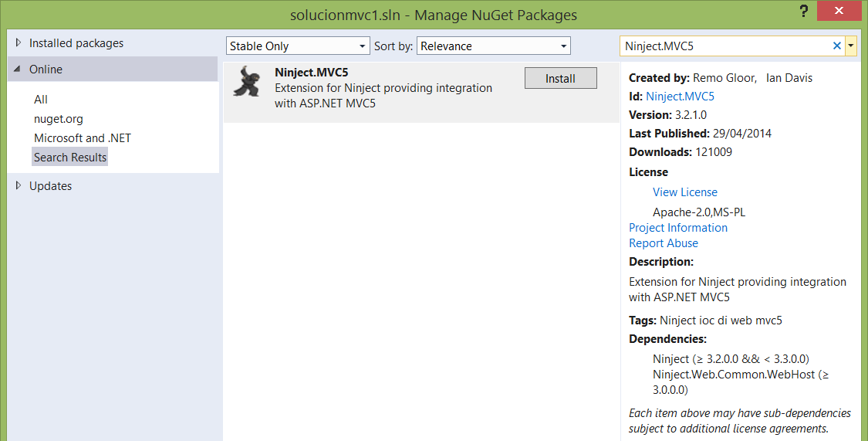868x441 pixels.
Task: Click the Ninject.Web.Common.WebHost dependency line
Action: pyautogui.click(x=741, y=382)
